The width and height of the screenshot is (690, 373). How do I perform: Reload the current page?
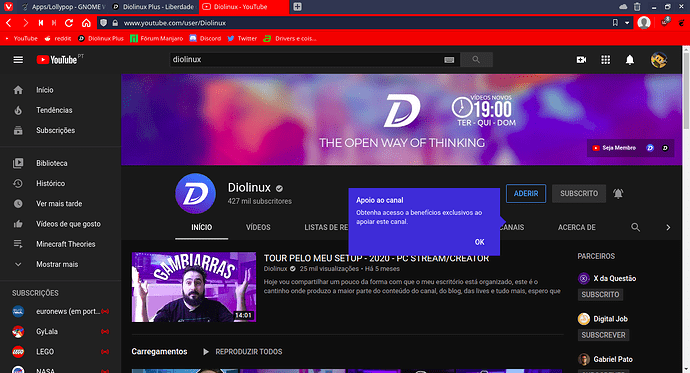[x=69, y=23]
